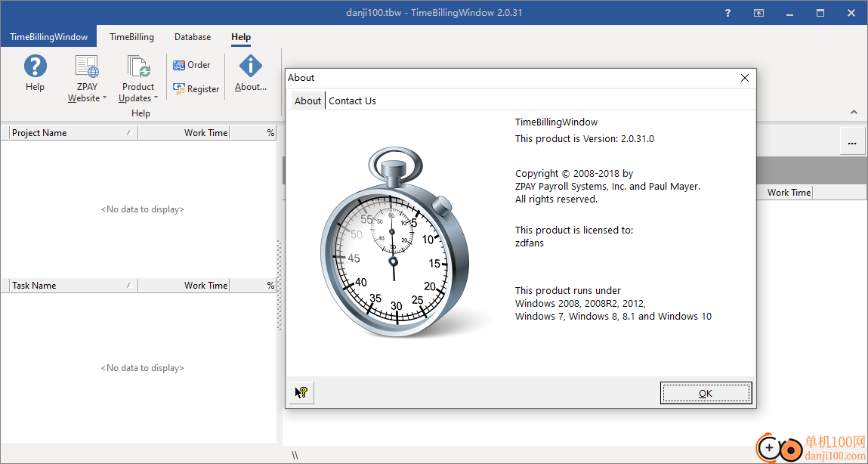Select the Help ribbon tab
Screen dimensions: 868x464
pos(241,37)
